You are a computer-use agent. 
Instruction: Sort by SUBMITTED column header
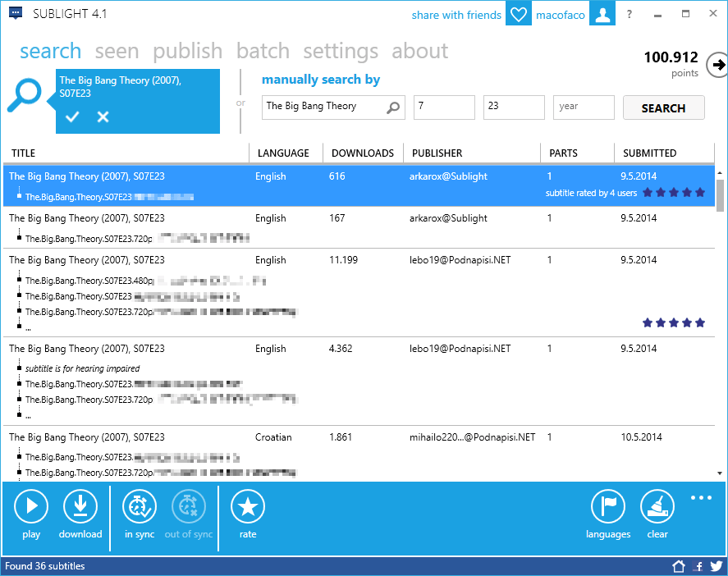[665, 153]
